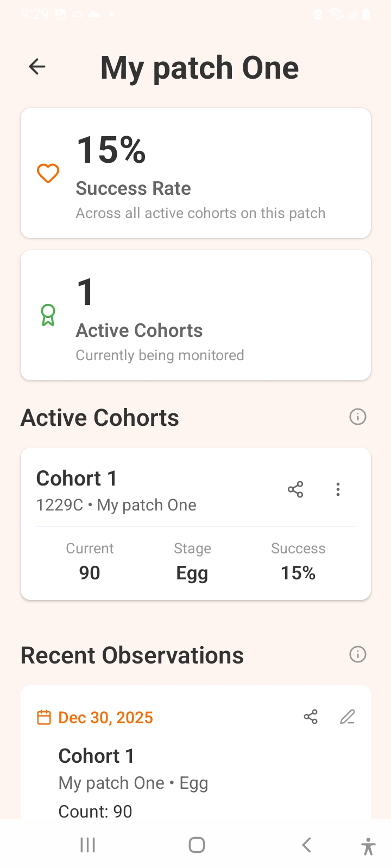Open info icon beside Active Cohorts heading
This screenshot has width=391, height=868.
[357, 417]
